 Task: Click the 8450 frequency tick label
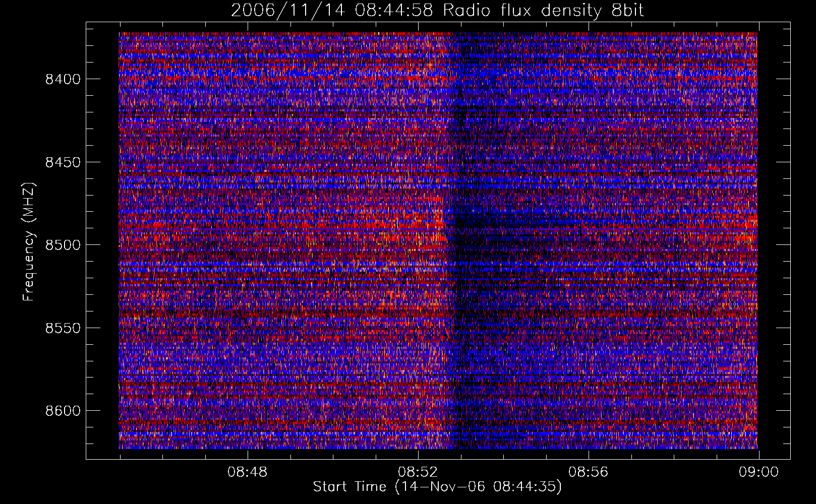63,162
